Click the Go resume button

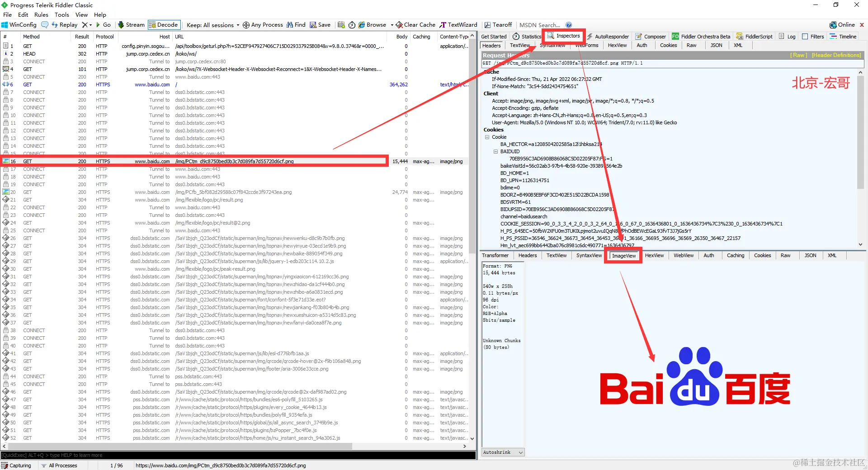pyautogui.click(x=103, y=25)
